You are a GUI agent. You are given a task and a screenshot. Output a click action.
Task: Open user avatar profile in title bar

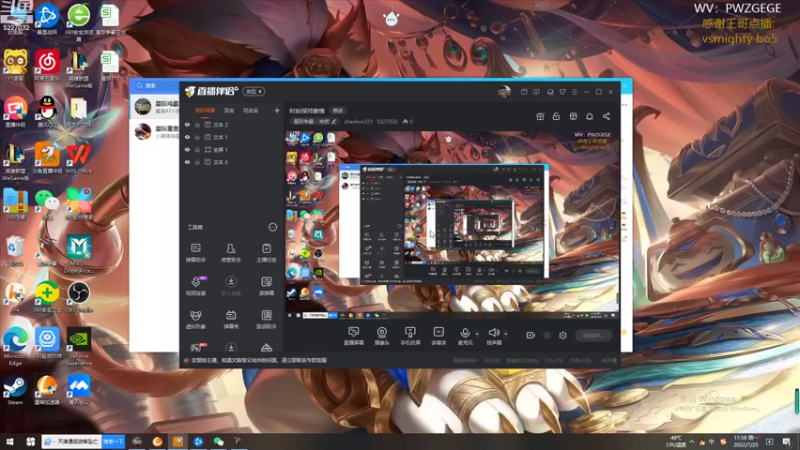point(504,92)
